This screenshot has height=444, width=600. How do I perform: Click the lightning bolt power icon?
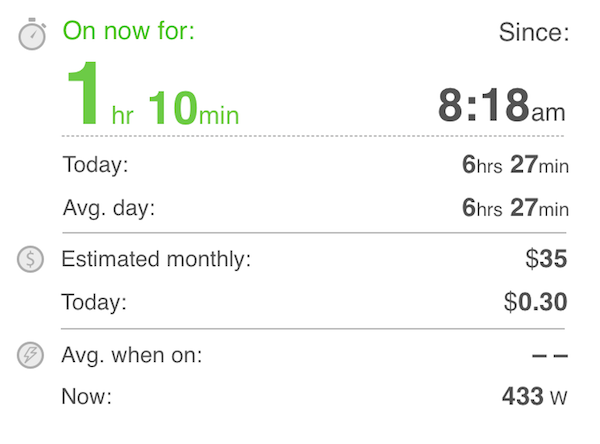click(32, 354)
